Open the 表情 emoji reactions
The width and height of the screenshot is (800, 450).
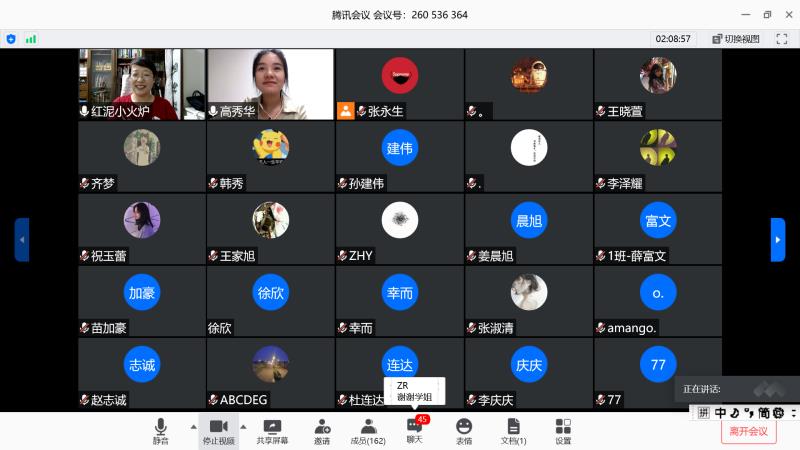pyautogui.click(x=464, y=431)
